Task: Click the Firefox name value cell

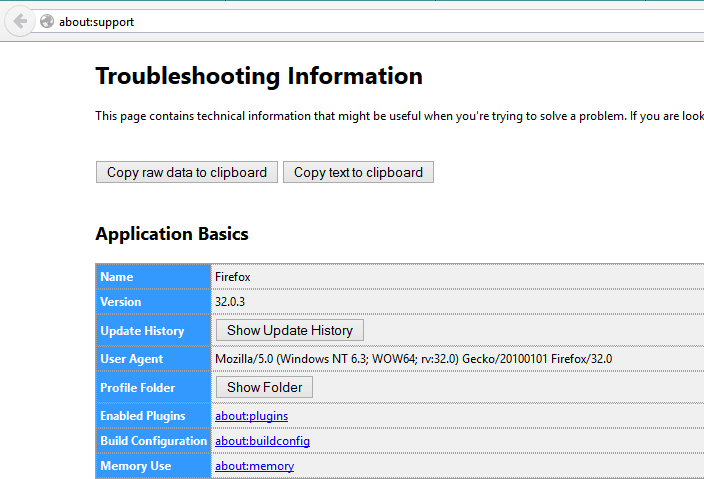Action: (x=235, y=277)
